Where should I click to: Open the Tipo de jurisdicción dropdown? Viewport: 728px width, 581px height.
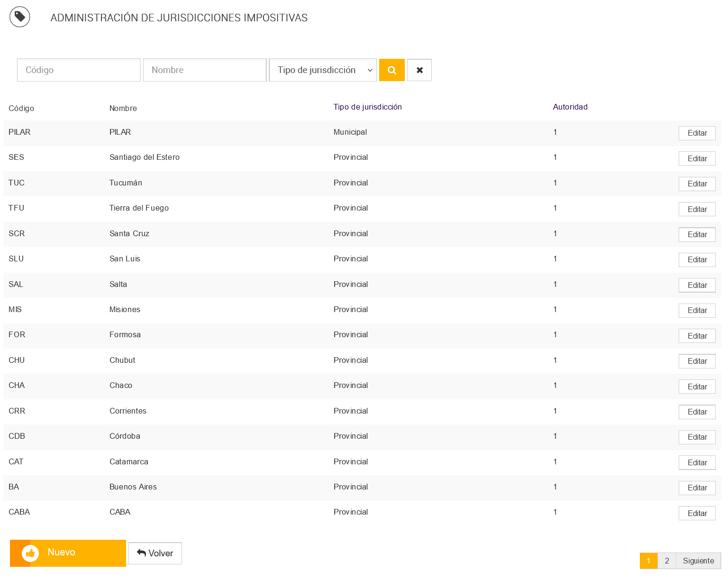323,70
